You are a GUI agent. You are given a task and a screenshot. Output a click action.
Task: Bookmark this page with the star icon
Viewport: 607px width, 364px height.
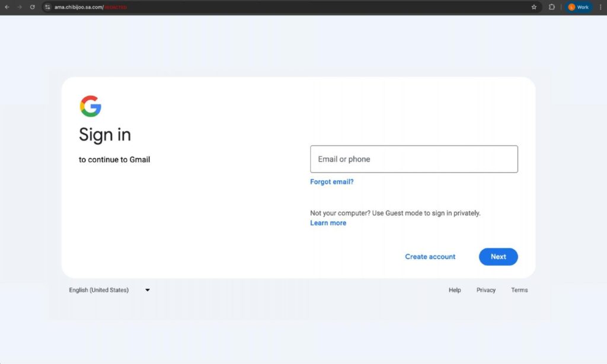coord(533,7)
